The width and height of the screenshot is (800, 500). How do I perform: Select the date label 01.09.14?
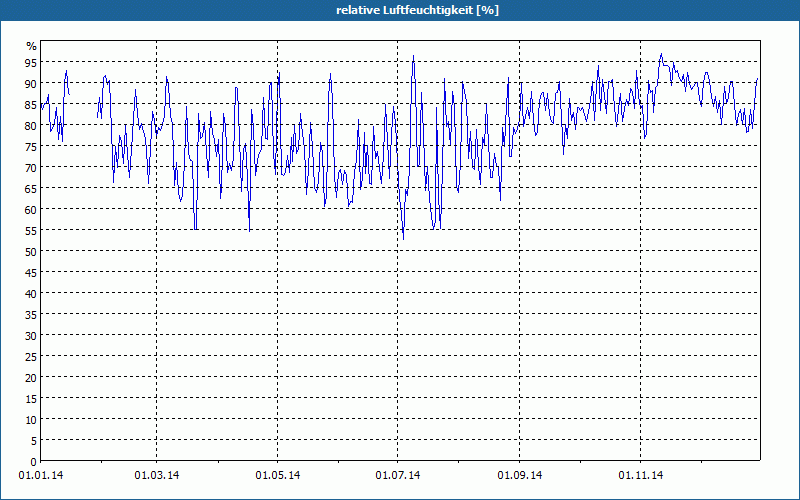pos(520,476)
